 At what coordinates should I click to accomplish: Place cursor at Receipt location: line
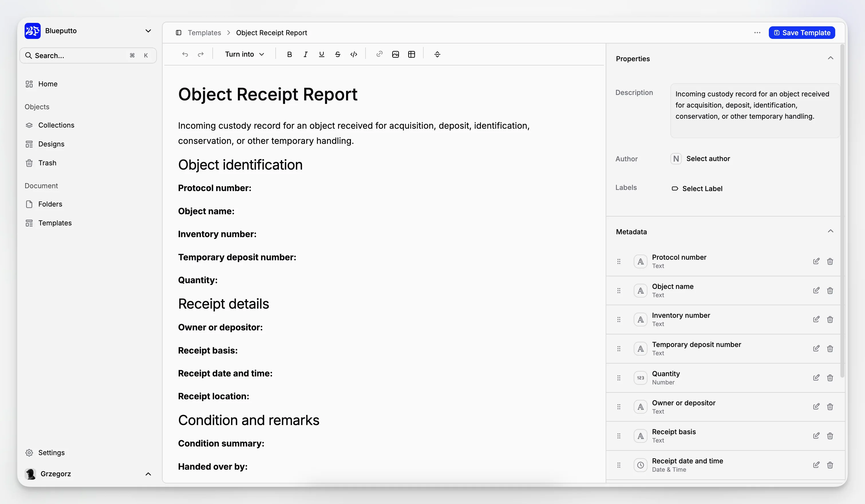tap(214, 396)
